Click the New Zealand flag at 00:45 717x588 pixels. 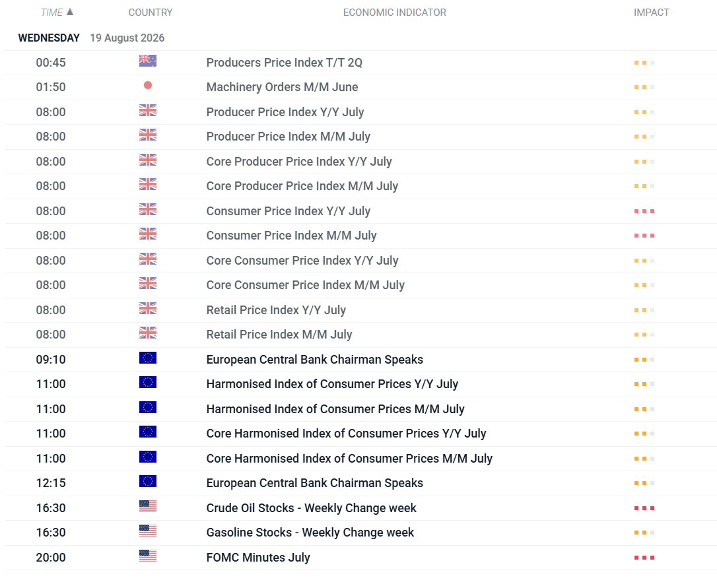click(148, 61)
